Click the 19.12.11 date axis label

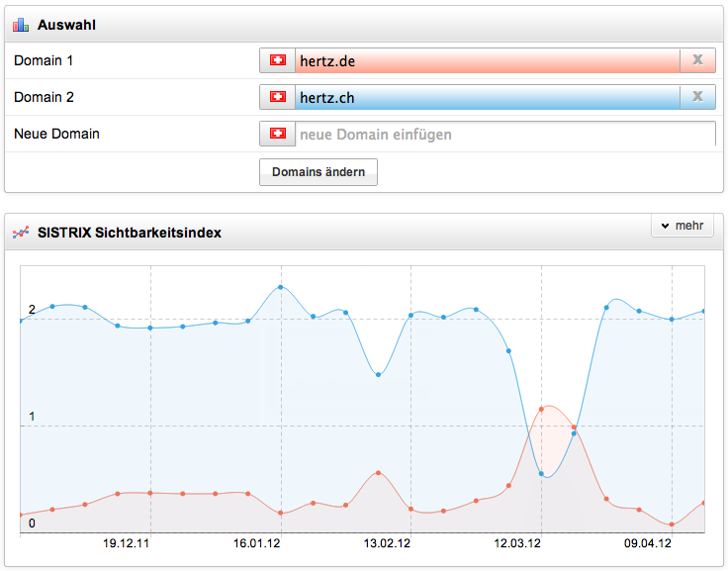click(127, 543)
